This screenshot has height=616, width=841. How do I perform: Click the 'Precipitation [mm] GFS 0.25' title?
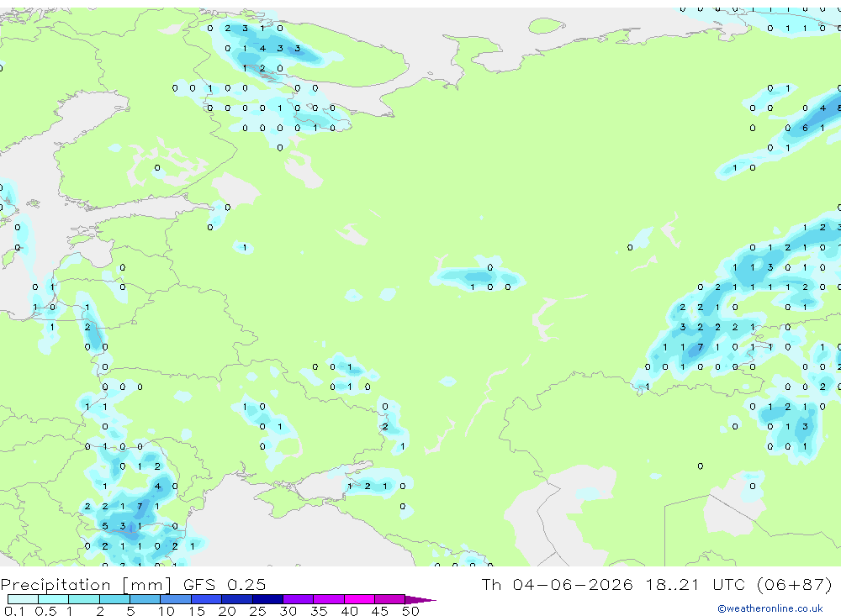(x=133, y=584)
